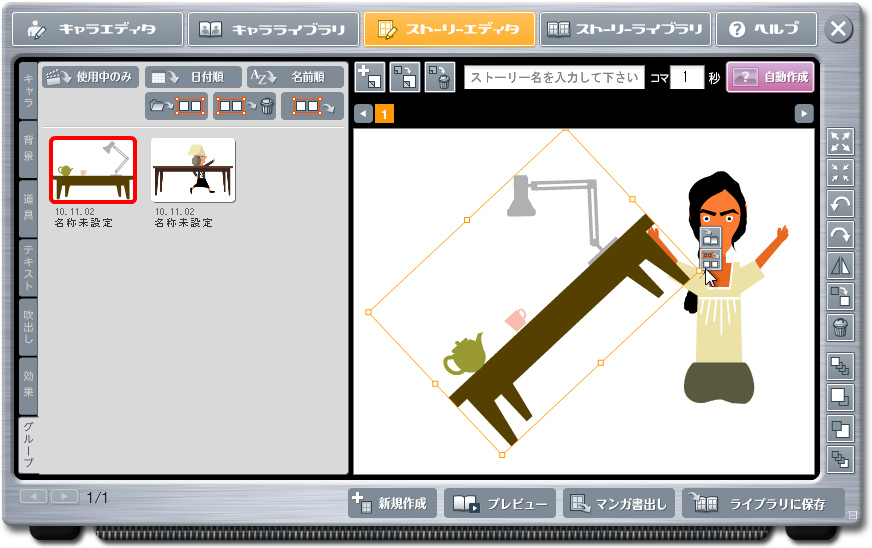This screenshot has height=548, width=872.
Task: Go to previous frame with left arrow
Action: point(363,113)
